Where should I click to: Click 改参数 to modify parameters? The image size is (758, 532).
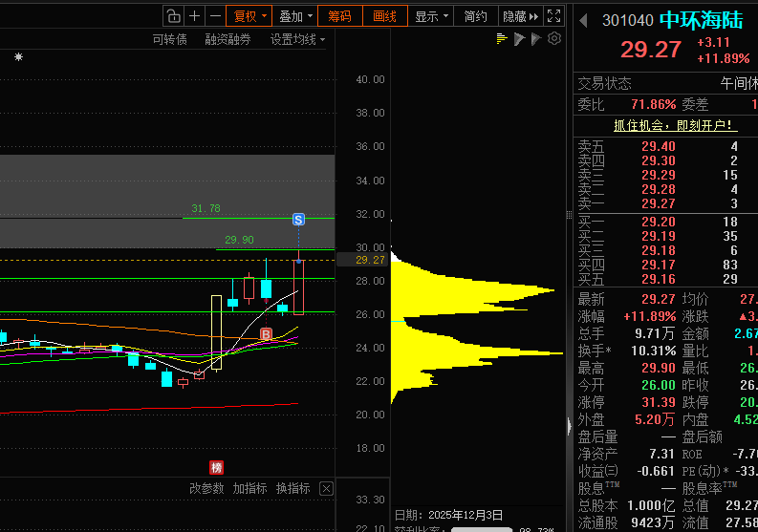click(x=206, y=488)
